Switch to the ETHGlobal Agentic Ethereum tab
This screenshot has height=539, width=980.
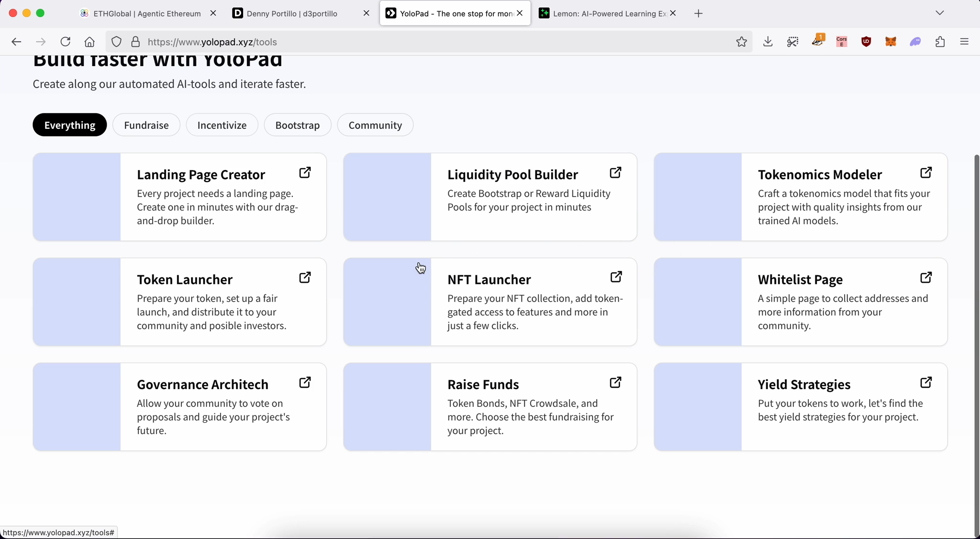(144, 13)
